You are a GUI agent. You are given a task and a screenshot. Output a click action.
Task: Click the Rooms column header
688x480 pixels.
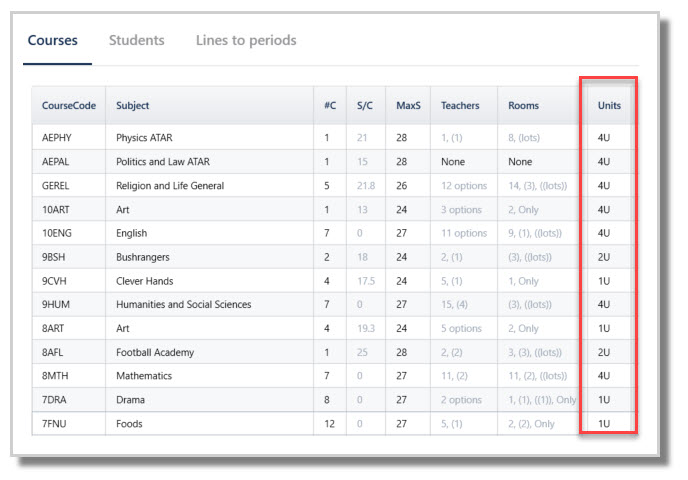coord(523,106)
